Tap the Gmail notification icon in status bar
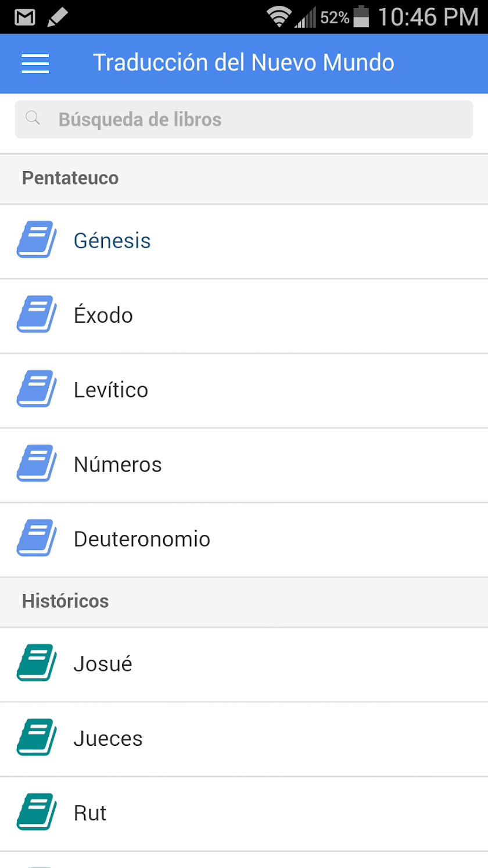Screen dimensions: 488x868 [25, 17]
